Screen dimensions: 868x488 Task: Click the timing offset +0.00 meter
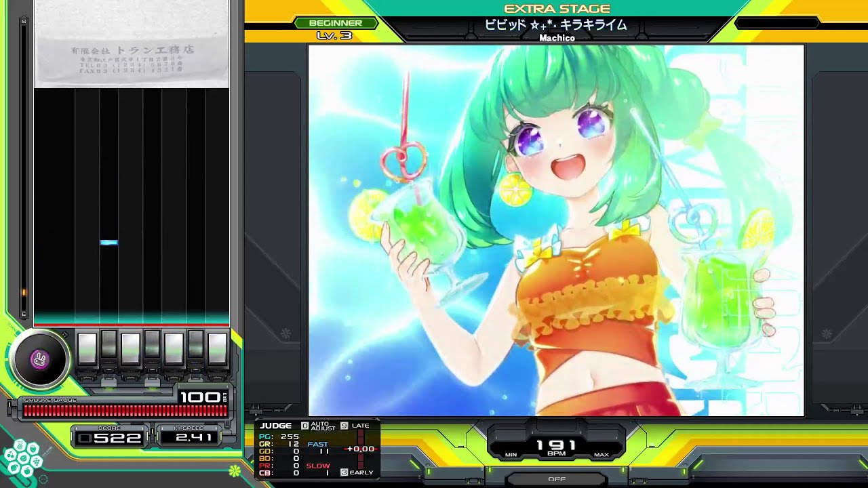(x=360, y=449)
